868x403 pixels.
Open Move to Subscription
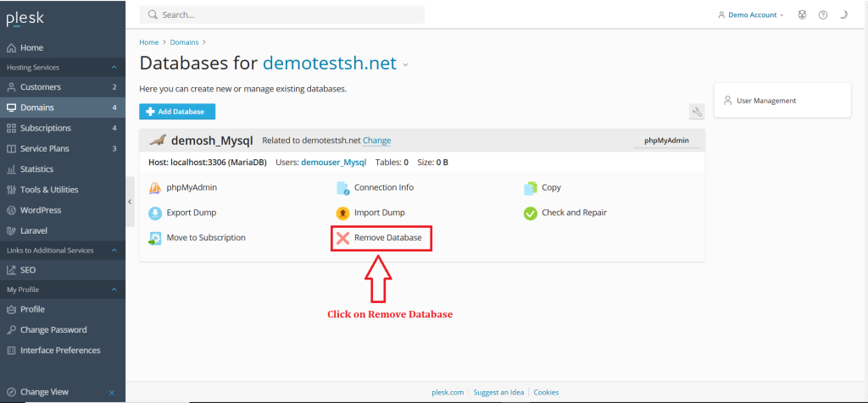(206, 238)
